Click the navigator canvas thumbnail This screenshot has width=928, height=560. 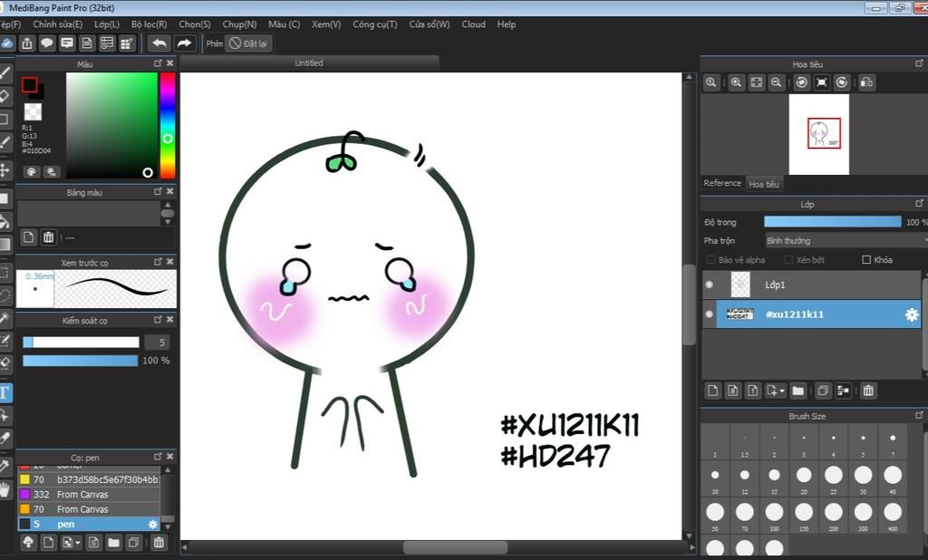click(818, 134)
